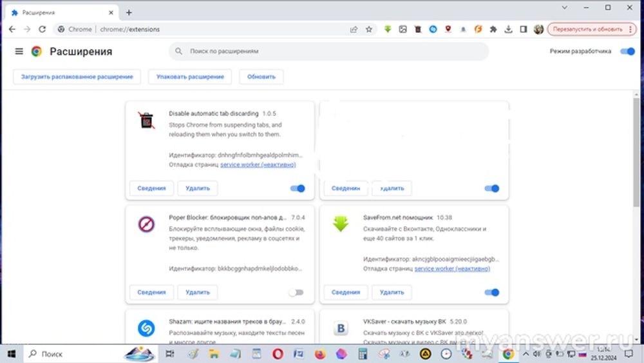Click the Поиск по расширениям search field
The height and width of the screenshot is (363, 644).
[x=328, y=52]
